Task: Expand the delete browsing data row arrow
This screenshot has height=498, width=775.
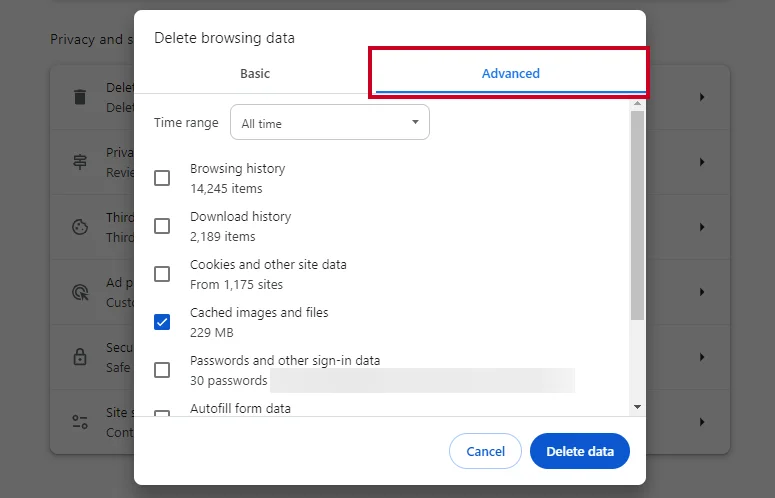Action: 702,97
